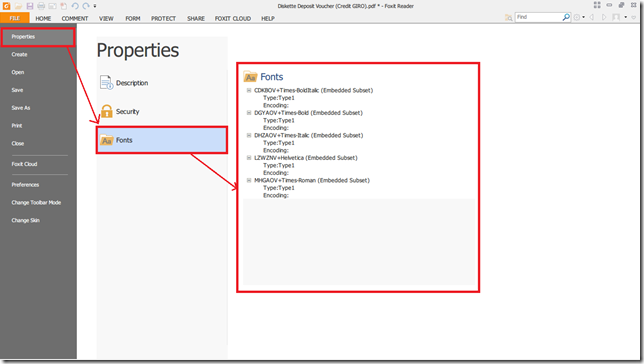Click the open folder icon in quick access toolbar
This screenshot has height=364, width=644.
tap(18, 6)
